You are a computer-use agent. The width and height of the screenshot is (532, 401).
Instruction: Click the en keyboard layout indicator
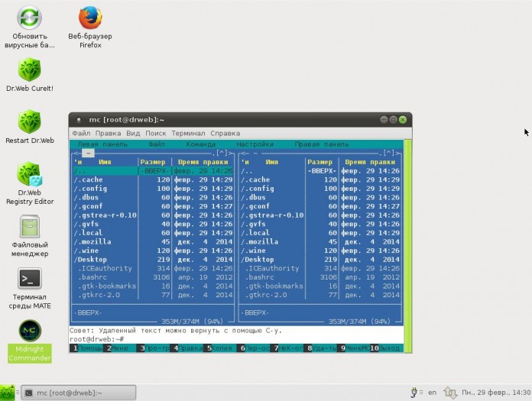[x=432, y=393]
